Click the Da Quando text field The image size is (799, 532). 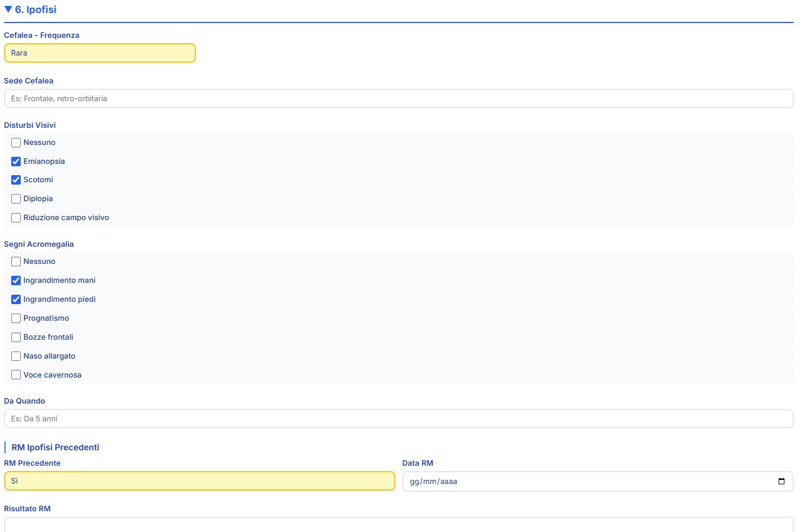[398, 419]
